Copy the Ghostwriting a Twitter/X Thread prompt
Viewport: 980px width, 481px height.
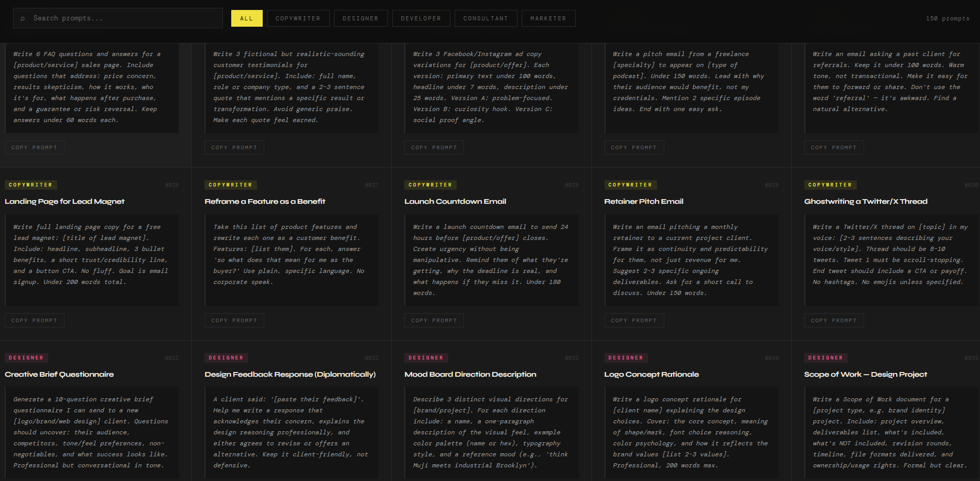833,321
